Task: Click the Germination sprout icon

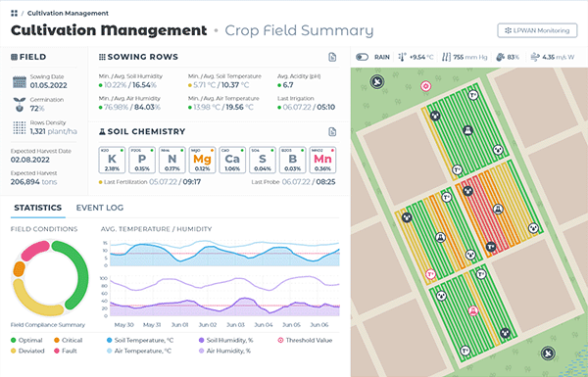Action: pos(20,105)
